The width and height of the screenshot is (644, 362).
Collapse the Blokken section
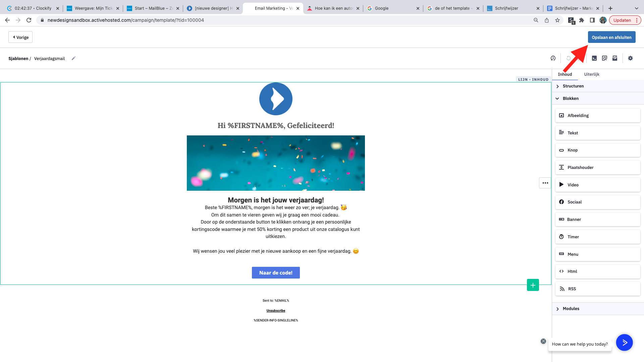click(x=598, y=99)
